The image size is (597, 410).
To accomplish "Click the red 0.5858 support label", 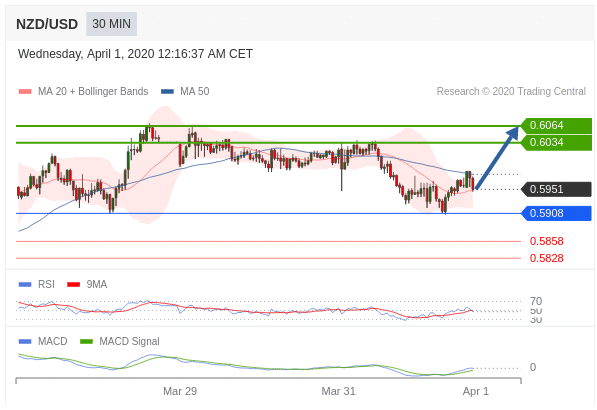I will point(546,241).
